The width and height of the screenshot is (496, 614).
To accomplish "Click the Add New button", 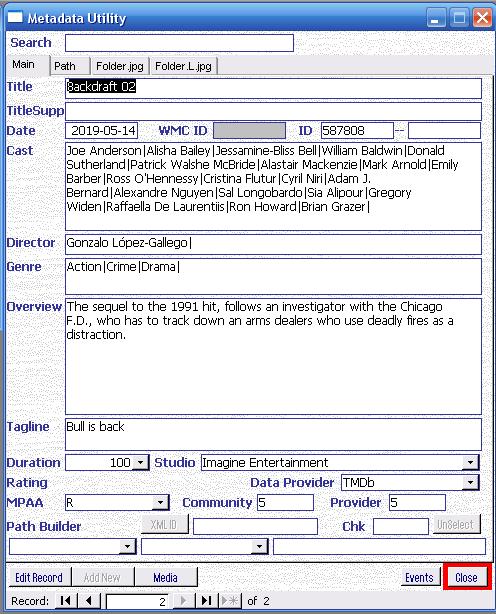I will click(102, 578).
